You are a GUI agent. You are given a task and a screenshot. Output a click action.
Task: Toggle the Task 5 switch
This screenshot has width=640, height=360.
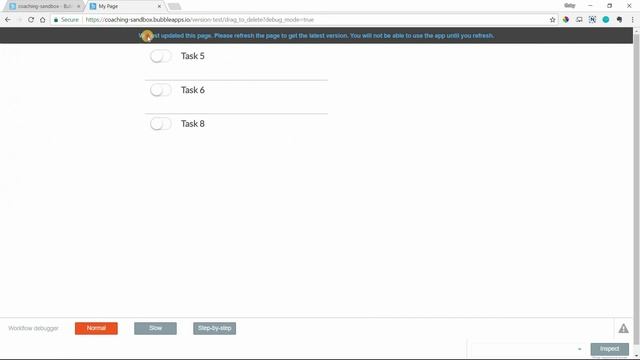tap(160, 56)
